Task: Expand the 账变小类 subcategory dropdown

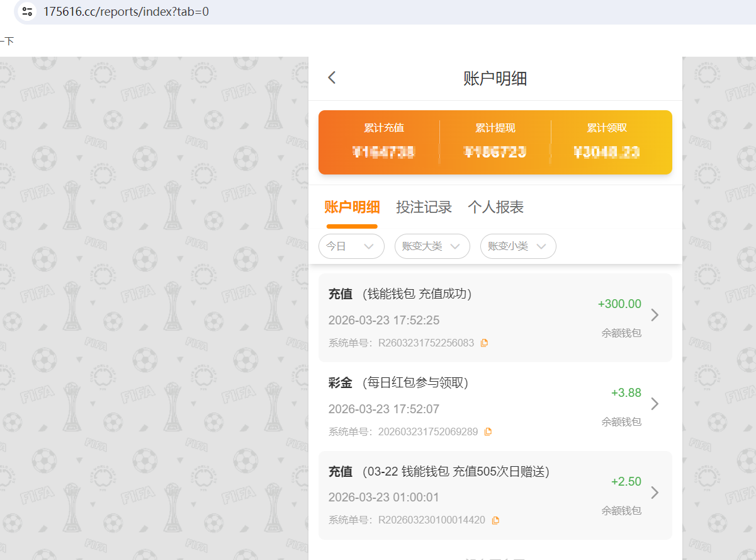Action: (x=517, y=246)
